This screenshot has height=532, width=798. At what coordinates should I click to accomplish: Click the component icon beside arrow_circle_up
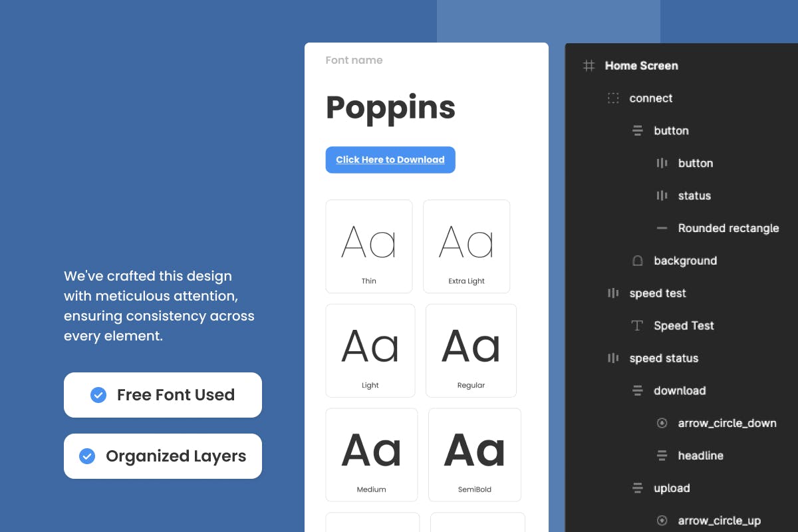[662, 521]
